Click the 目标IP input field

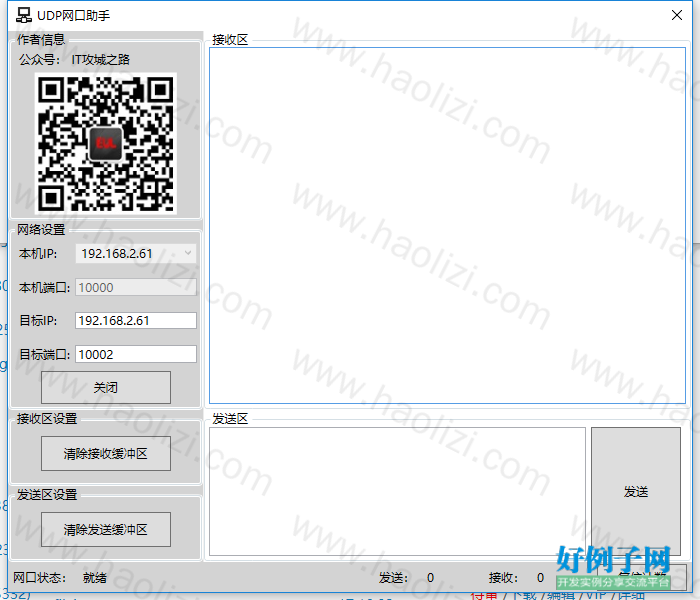click(136, 321)
